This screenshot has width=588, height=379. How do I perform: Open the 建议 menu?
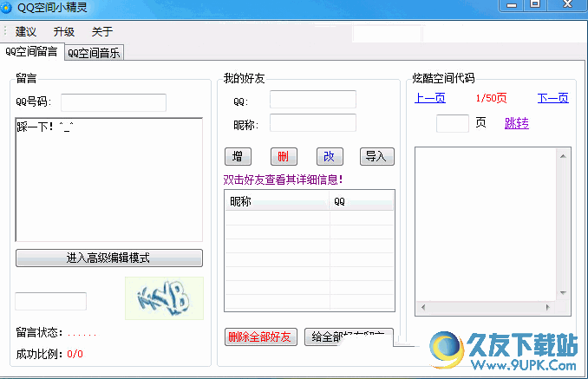coord(25,31)
